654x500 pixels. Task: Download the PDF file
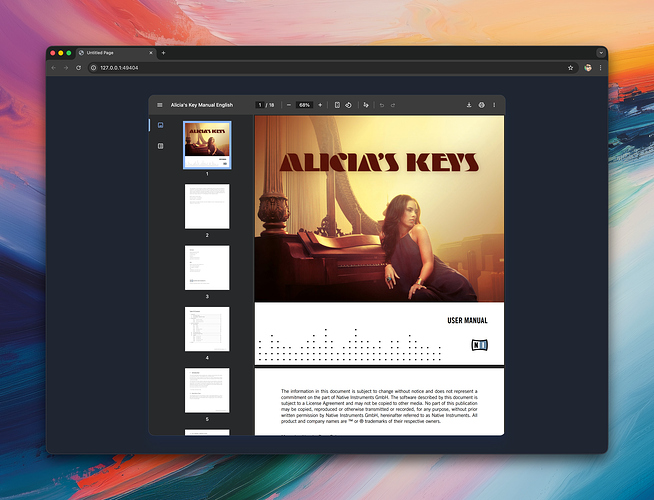[x=469, y=105]
